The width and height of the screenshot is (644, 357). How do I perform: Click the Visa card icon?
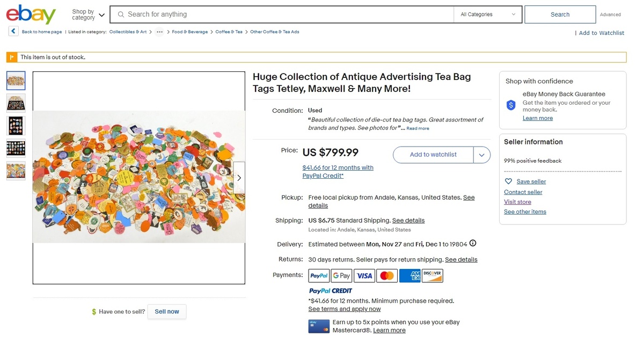tap(364, 276)
